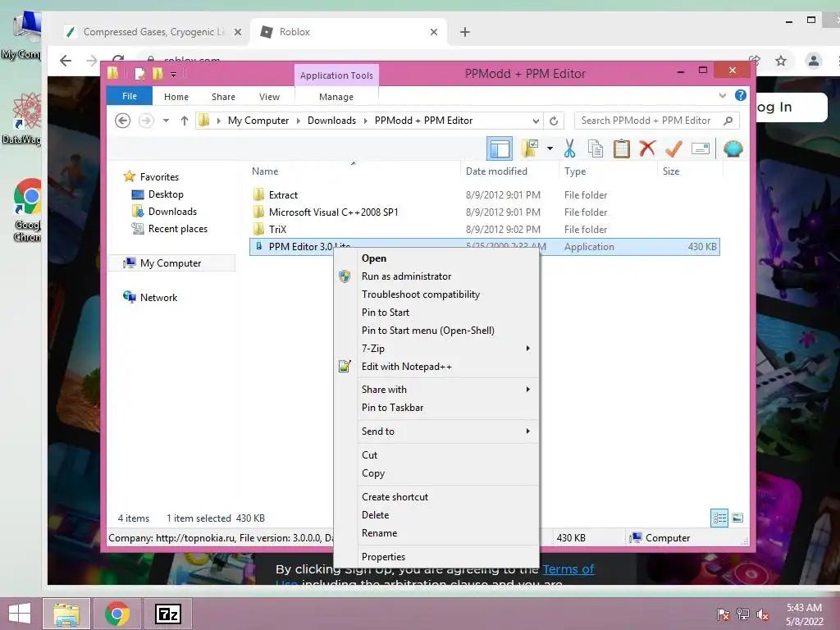Click the Classic Shell settings shell icon
This screenshot has width=840, height=630.
[x=733, y=148]
